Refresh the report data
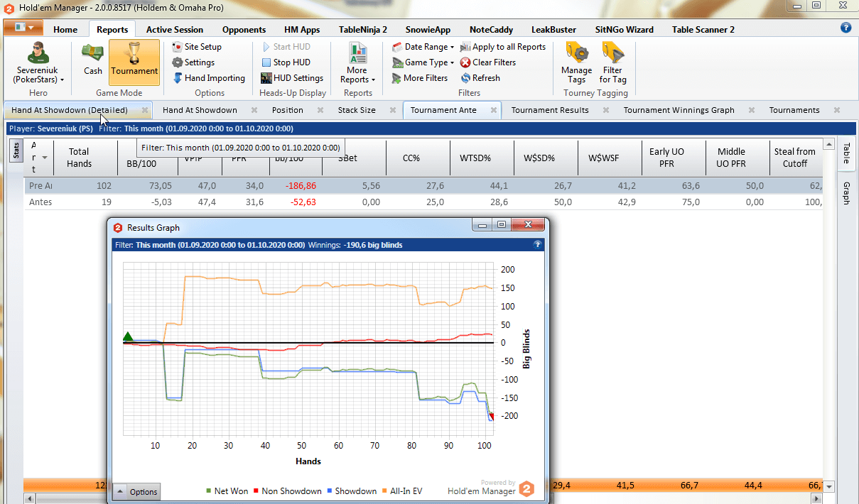Image resolution: width=859 pixels, height=504 pixels. [480, 78]
